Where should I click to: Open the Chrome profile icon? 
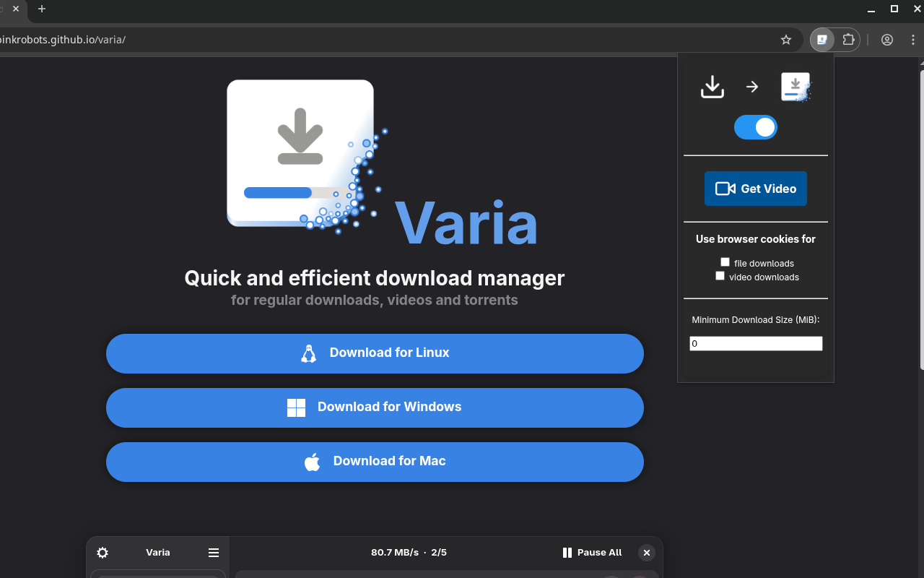pos(887,40)
